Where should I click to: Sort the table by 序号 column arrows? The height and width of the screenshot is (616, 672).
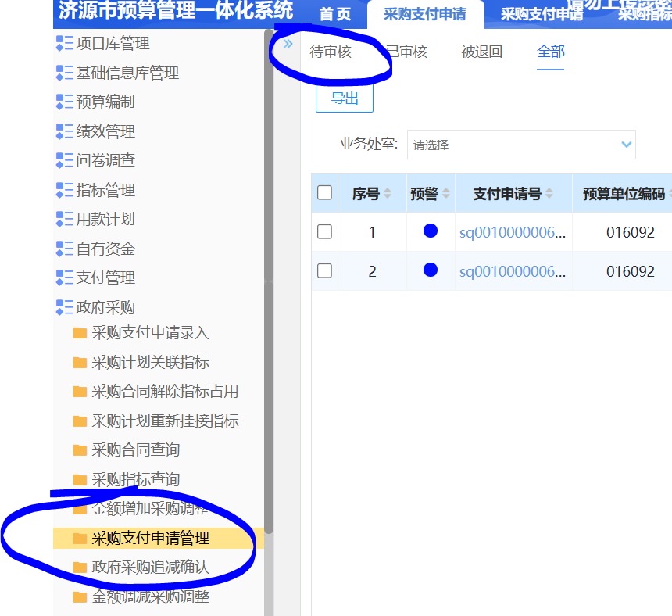pyautogui.click(x=388, y=194)
